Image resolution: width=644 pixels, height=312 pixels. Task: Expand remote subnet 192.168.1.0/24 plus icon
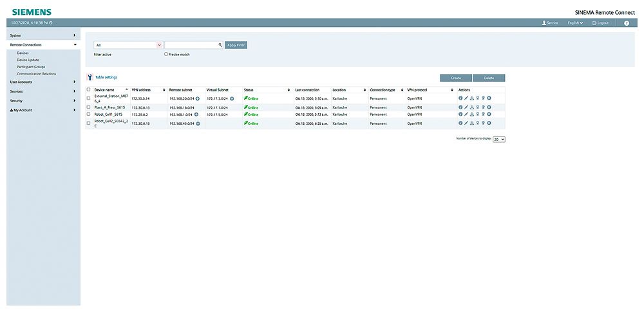[196, 115]
